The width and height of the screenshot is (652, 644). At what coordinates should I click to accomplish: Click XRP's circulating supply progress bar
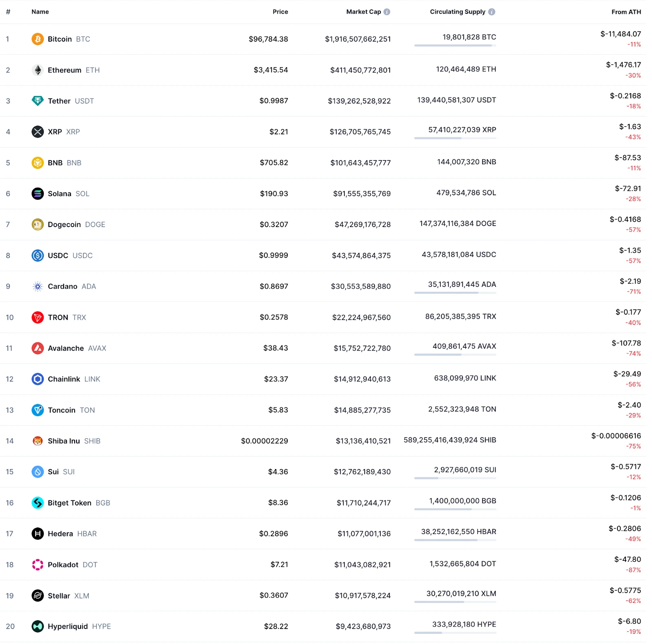455,138
